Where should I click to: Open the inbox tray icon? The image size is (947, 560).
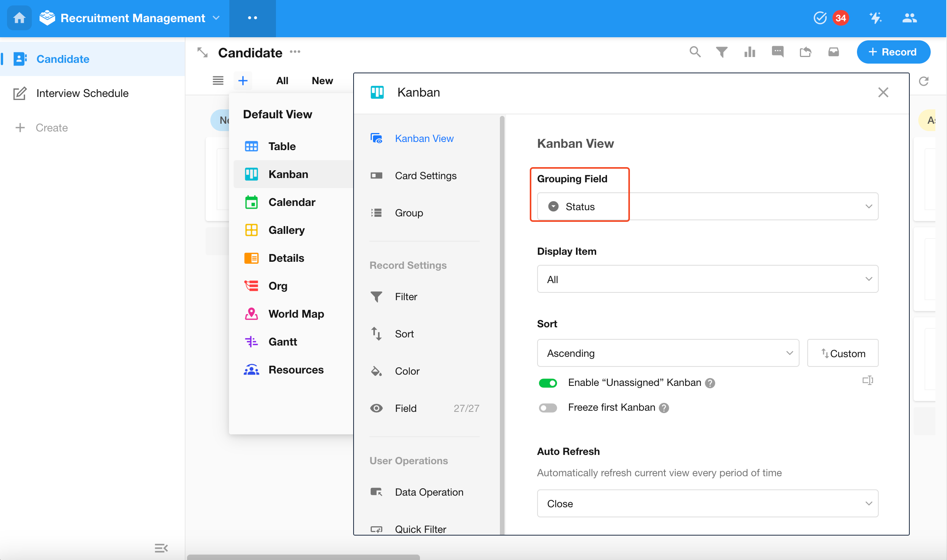[x=833, y=52]
